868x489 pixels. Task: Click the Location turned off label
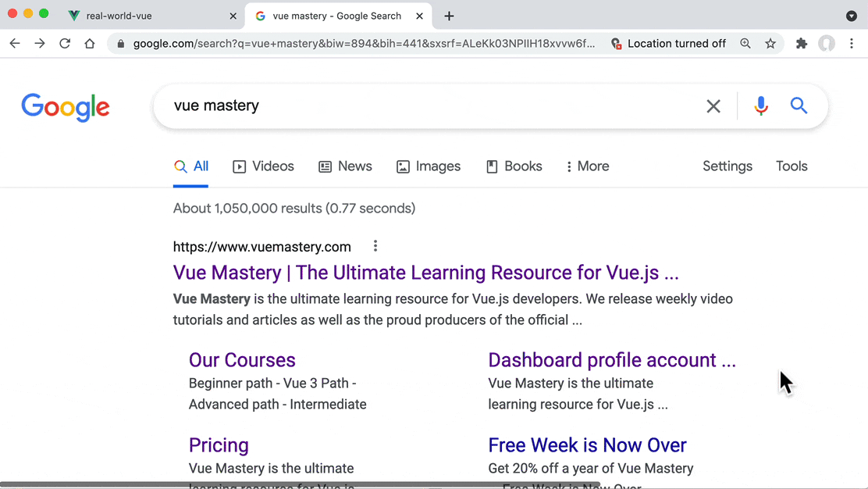677,44
